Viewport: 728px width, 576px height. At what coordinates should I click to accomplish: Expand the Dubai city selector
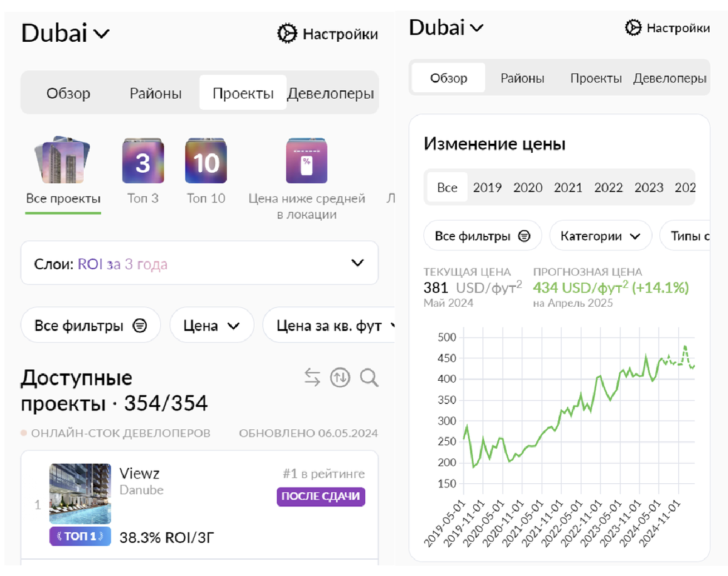pos(65,33)
